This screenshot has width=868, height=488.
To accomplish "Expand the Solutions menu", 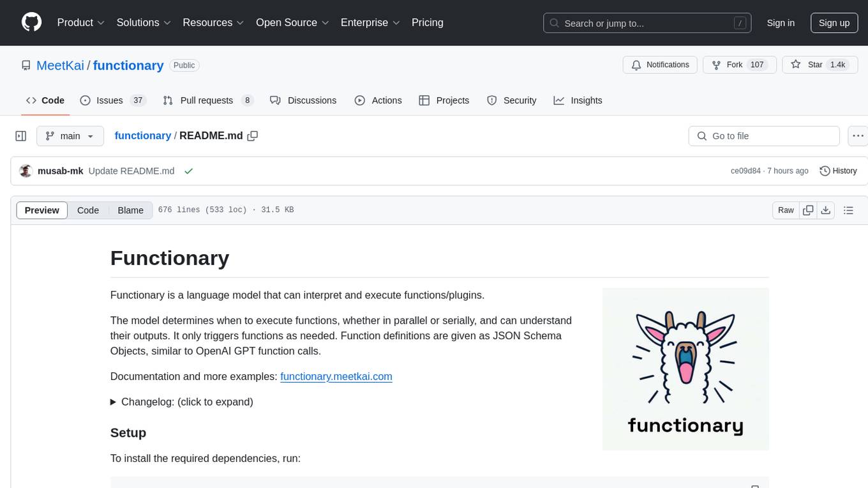I will tap(144, 22).
